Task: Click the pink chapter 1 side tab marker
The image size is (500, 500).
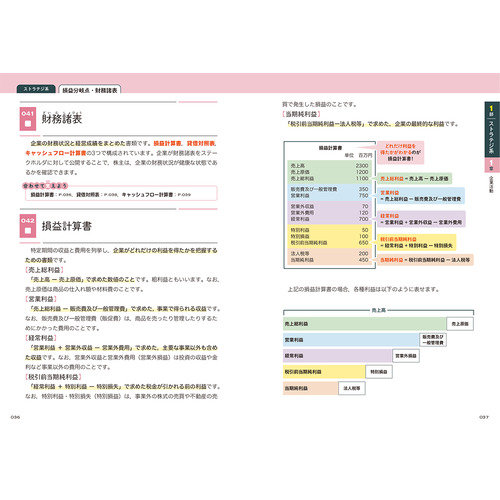Action: (491, 165)
